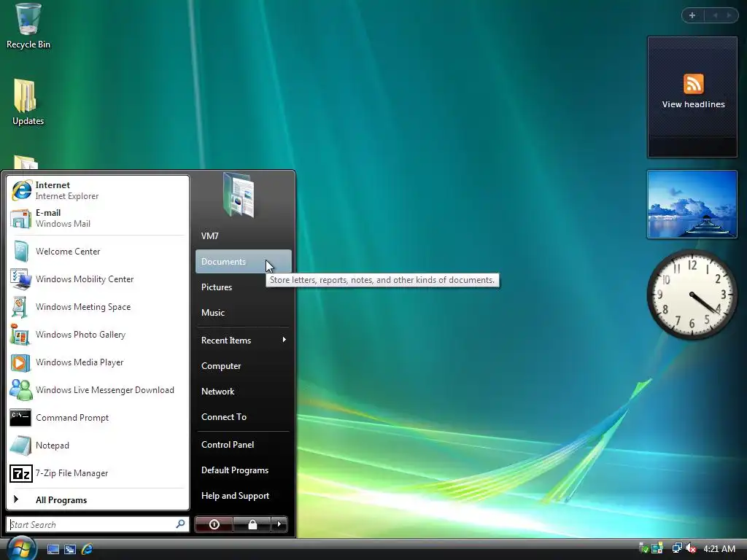Expand the Recent Items submenu arrow

point(284,340)
